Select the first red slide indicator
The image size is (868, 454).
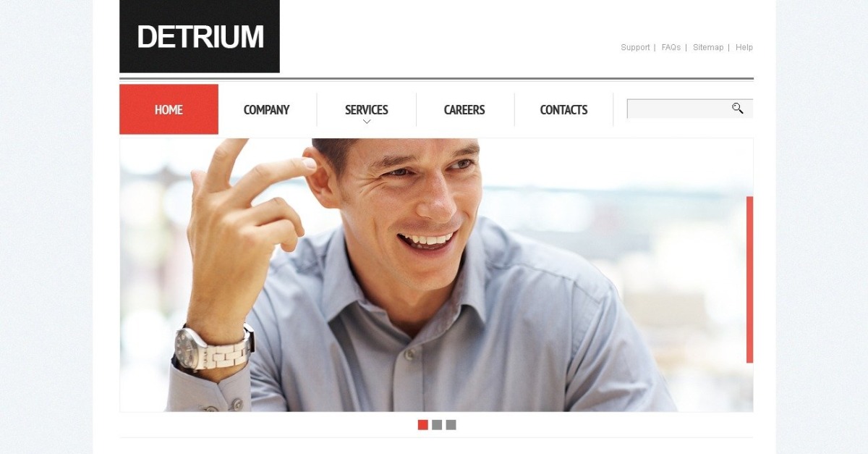[423, 425]
